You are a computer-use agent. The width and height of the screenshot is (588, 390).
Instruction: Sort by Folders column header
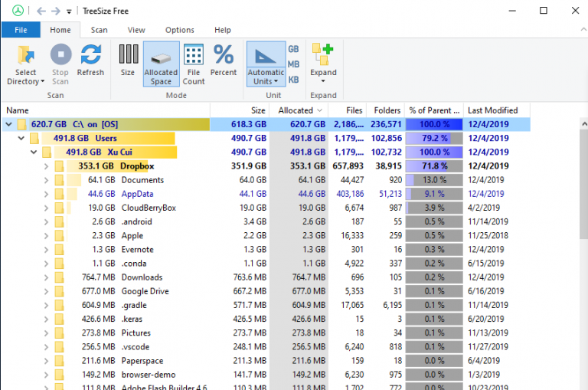tap(386, 110)
